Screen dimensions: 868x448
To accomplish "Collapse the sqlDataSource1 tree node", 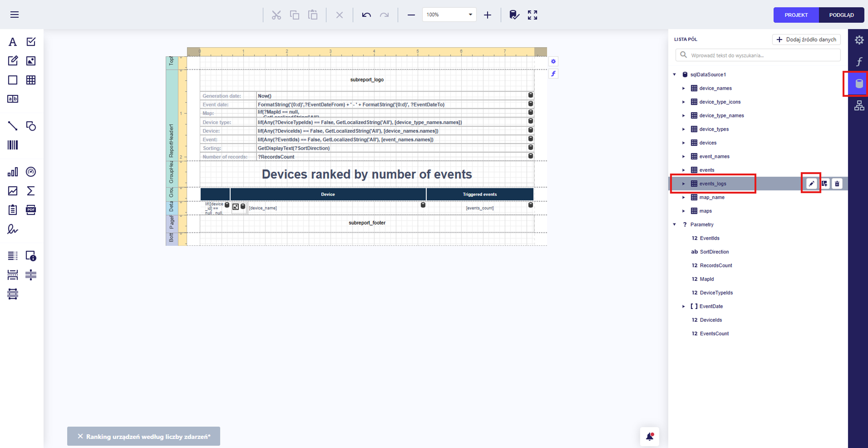I will [675, 74].
